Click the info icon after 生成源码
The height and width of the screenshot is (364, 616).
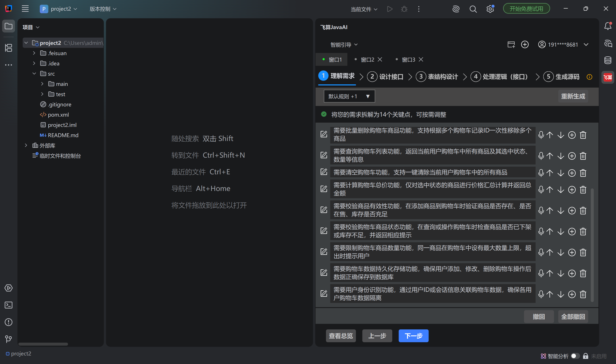pos(589,77)
